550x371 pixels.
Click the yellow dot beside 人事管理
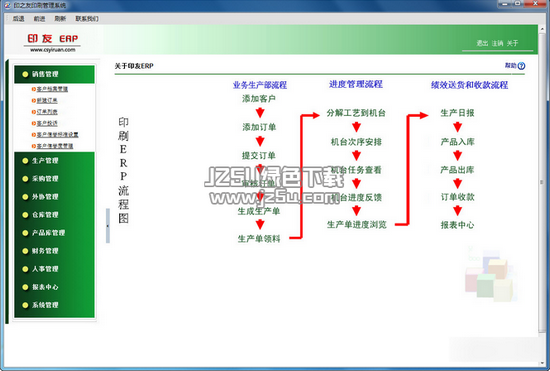click(x=25, y=269)
